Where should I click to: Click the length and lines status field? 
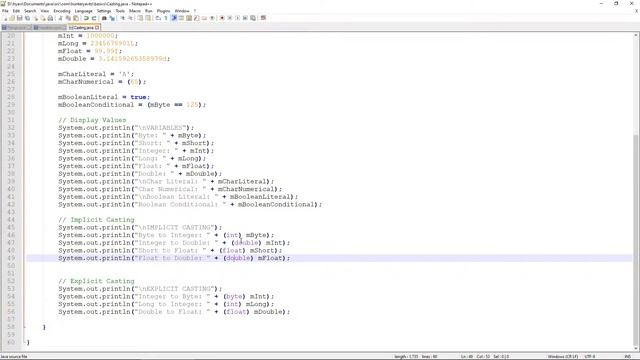click(x=416, y=357)
